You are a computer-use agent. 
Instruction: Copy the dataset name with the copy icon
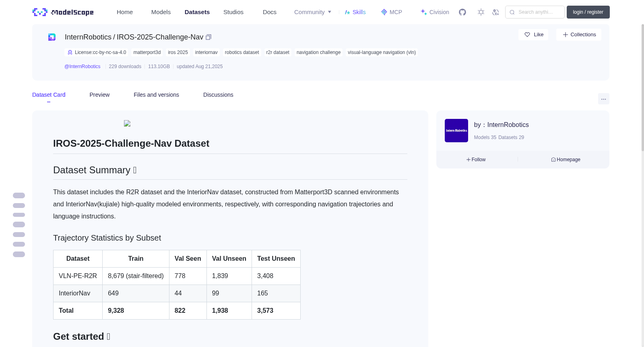(x=208, y=37)
